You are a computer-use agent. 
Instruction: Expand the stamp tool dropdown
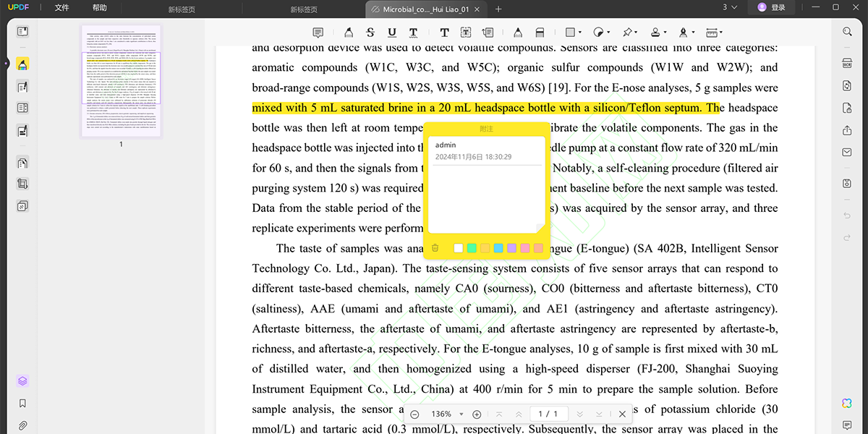pyautogui.click(x=658, y=33)
